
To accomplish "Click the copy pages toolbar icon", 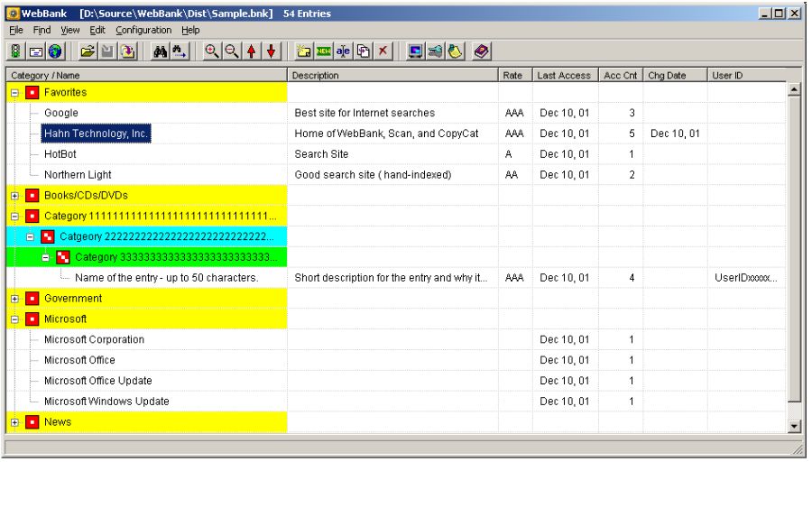I will coord(363,51).
